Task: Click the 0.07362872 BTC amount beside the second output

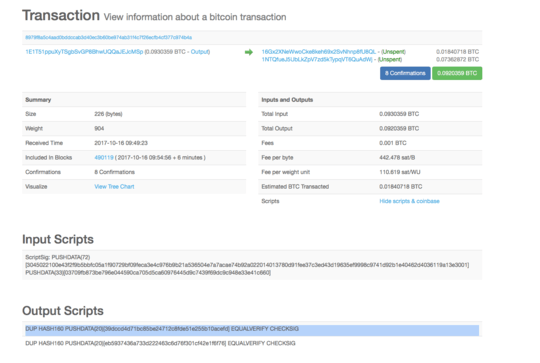Action: [x=457, y=60]
